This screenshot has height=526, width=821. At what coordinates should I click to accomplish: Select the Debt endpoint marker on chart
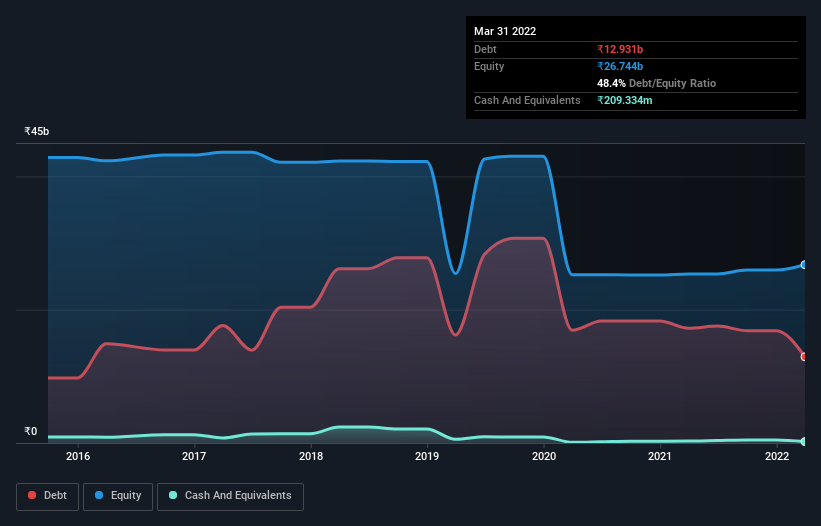click(804, 356)
